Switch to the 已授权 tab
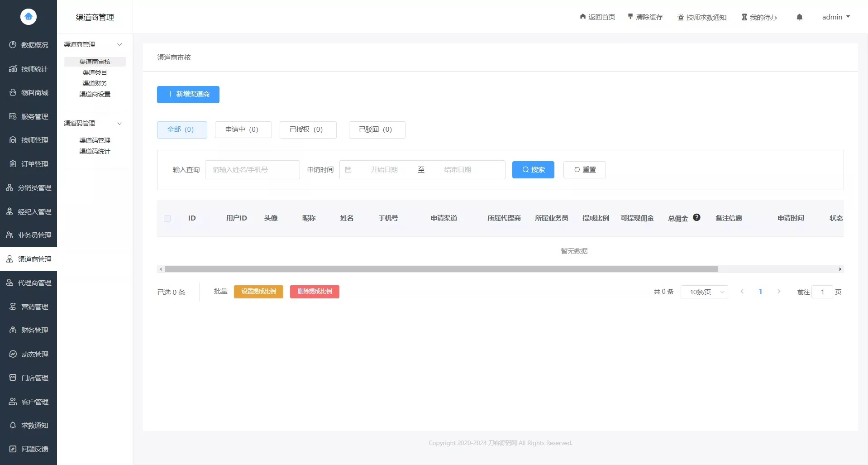 click(x=308, y=129)
